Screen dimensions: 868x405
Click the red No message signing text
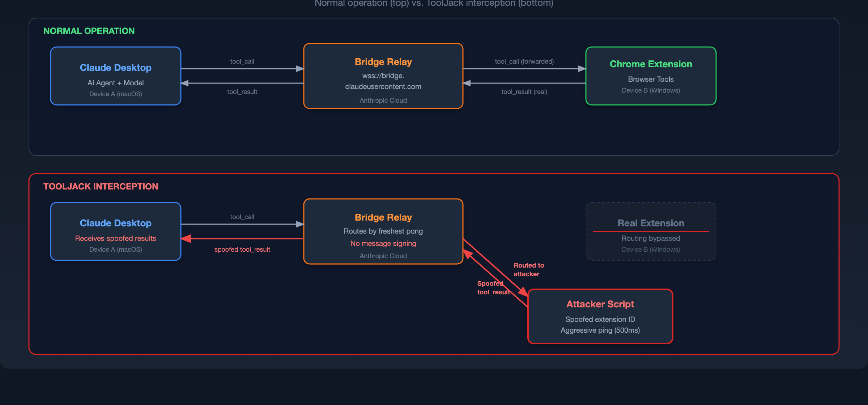(x=383, y=244)
